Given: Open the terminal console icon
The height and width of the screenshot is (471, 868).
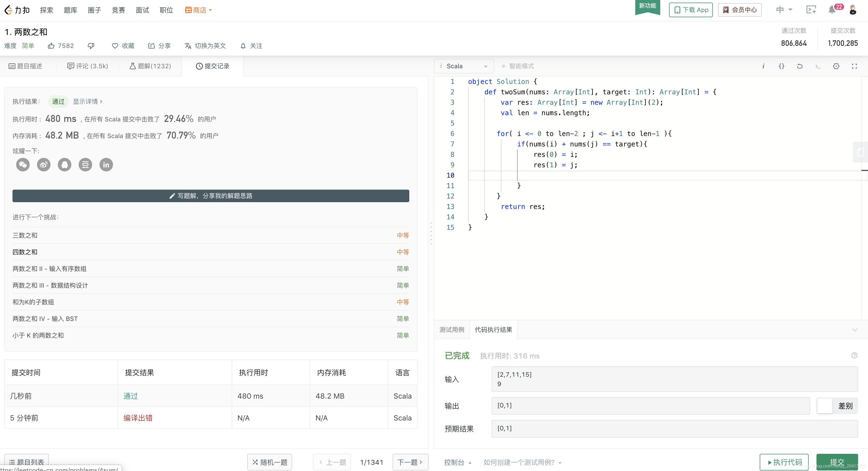Looking at the screenshot, I should (x=818, y=66).
